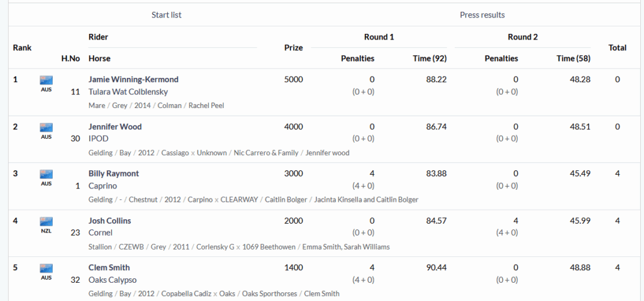Open horse Tulara Wat Colblensky

(x=128, y=92)
